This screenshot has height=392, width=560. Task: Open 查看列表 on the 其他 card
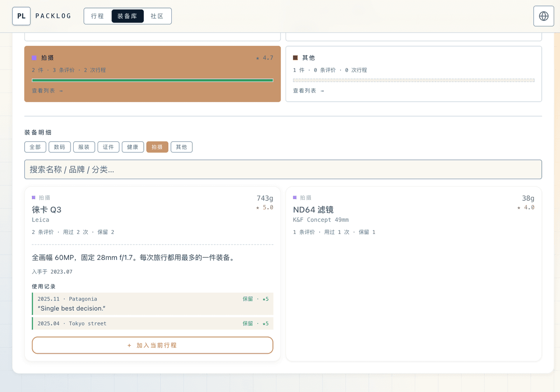coord(308,91)
